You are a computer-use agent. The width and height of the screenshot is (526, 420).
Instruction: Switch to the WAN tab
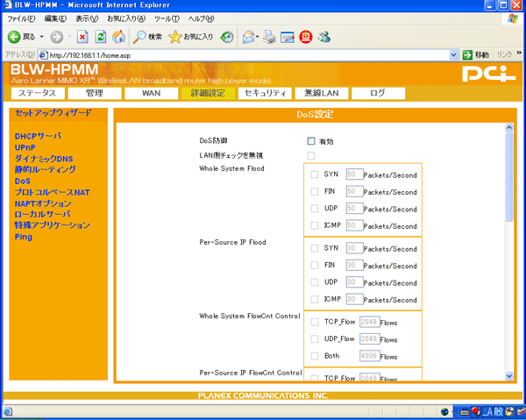pos(152,93)
